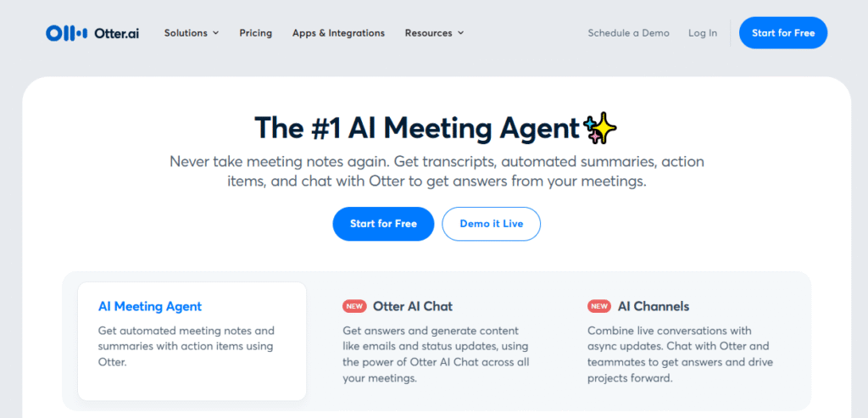This screenshot has width=868, height=418.
Task: Select the AI Meeting Agent tab card
Action: click(192, 341)
